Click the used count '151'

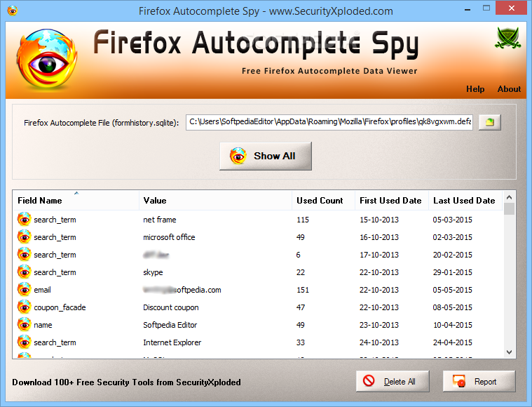pos(303,290)
